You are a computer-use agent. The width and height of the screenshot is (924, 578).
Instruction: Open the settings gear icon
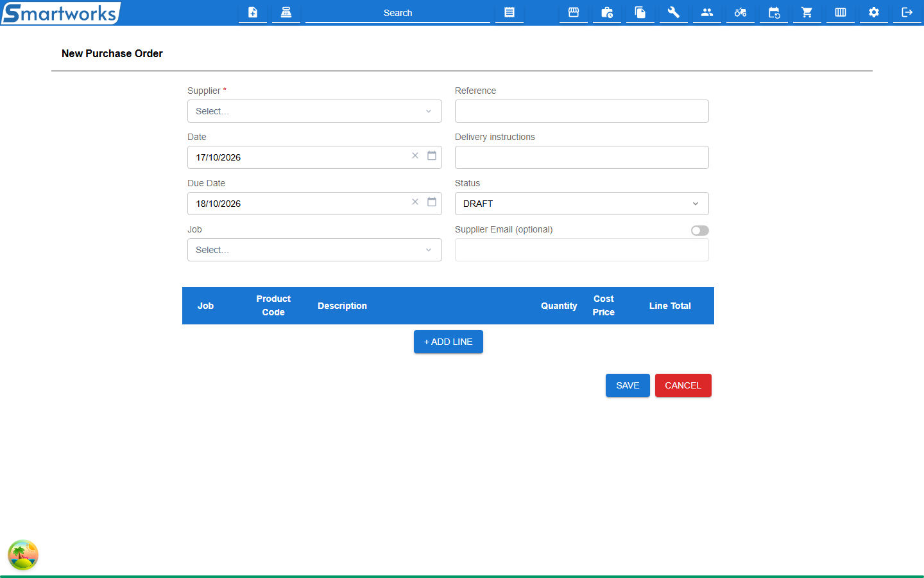pyautogui.click(x=874, y=12)
